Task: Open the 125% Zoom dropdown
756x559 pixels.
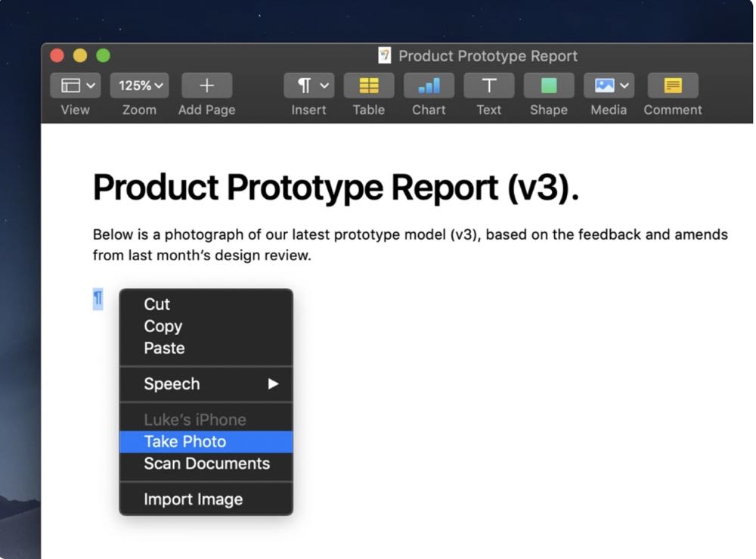Action: point(139,85)
